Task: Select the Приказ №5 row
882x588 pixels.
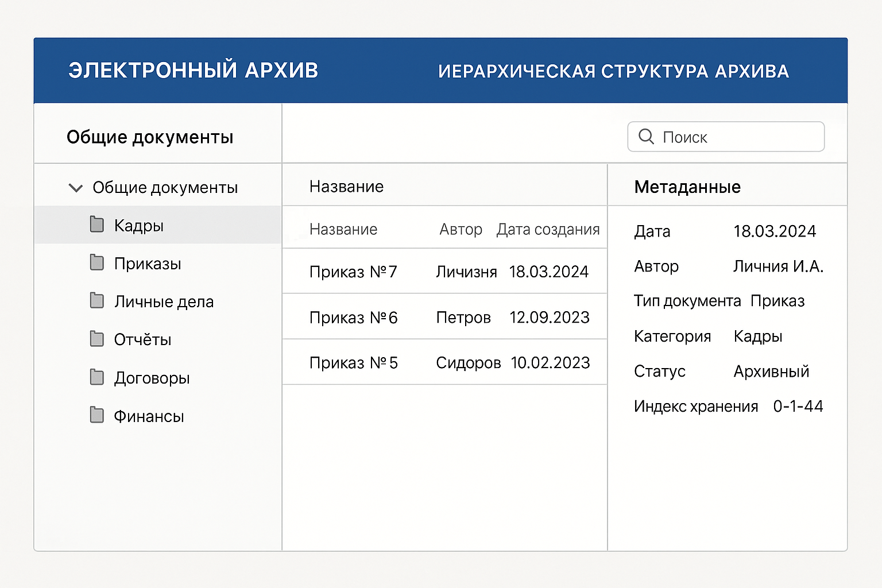Action: click(x=444, y=362)
